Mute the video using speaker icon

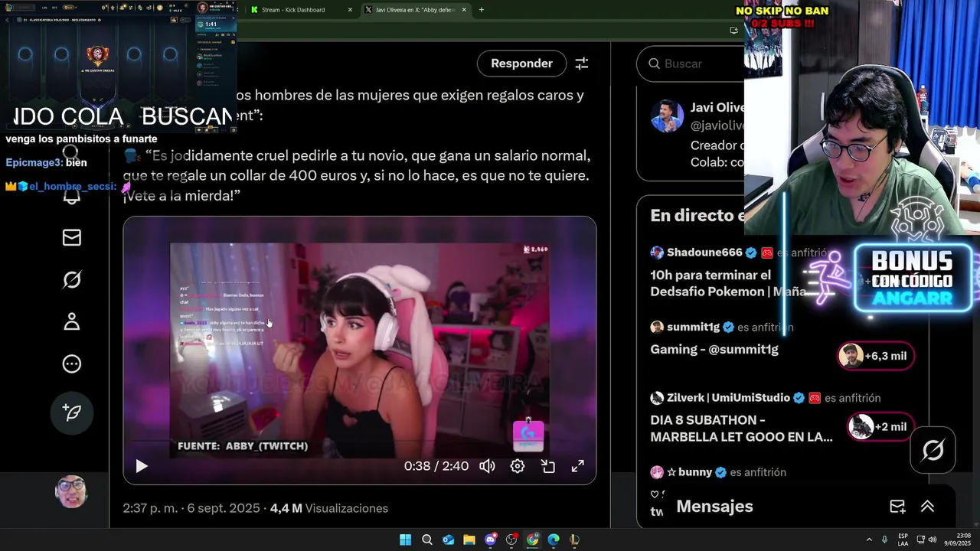(487, 466)
